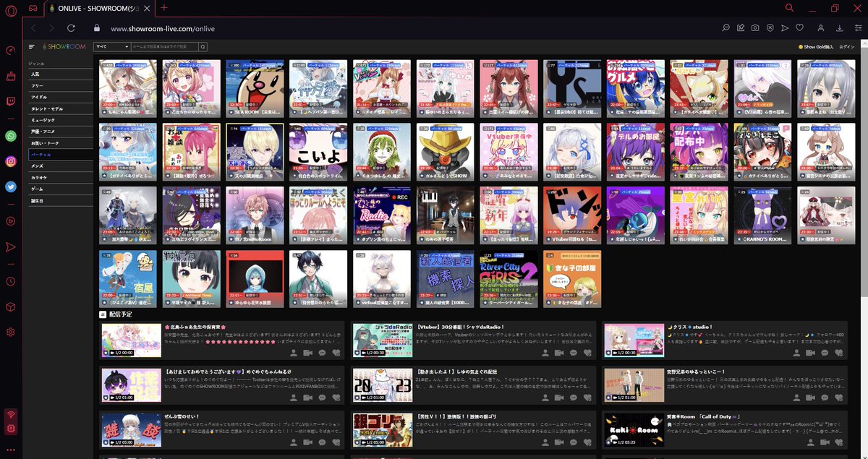The height and width of the screenshot is (459, 868).
Task: Click the address bar URL
Action: [x=163, y=29]
